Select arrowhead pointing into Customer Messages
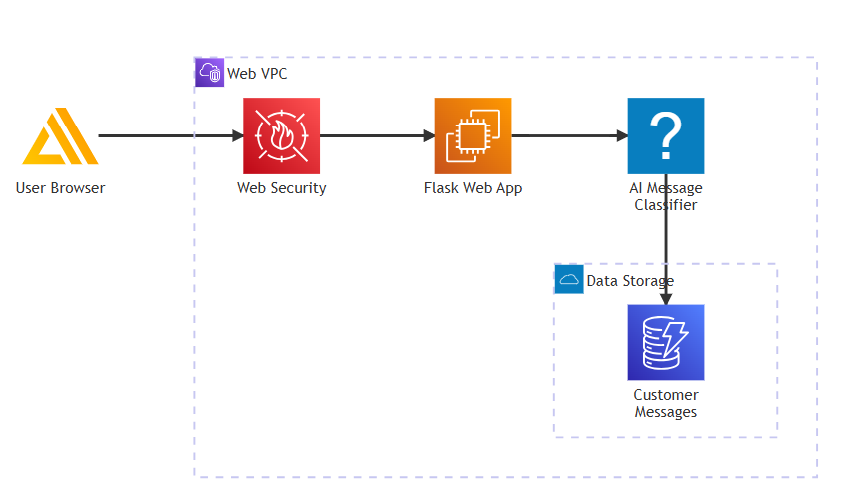Image resolution: width=847 pixels, height=504 pixels. tap(666, 299)
